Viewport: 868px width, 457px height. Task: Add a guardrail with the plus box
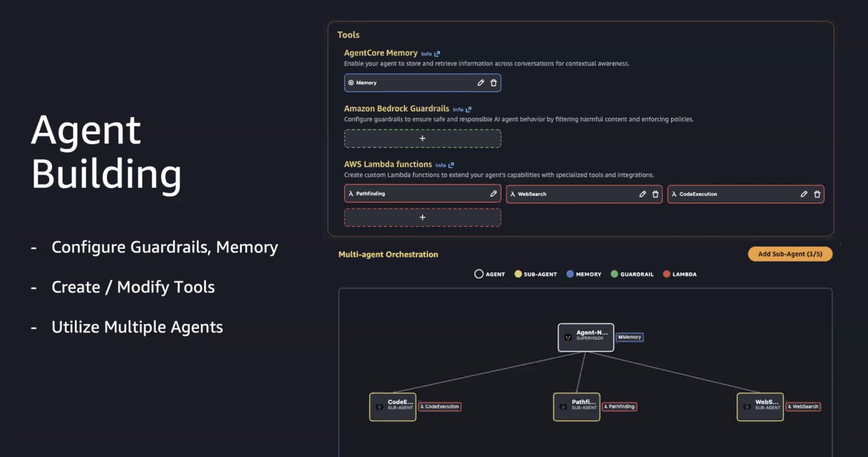423,138
